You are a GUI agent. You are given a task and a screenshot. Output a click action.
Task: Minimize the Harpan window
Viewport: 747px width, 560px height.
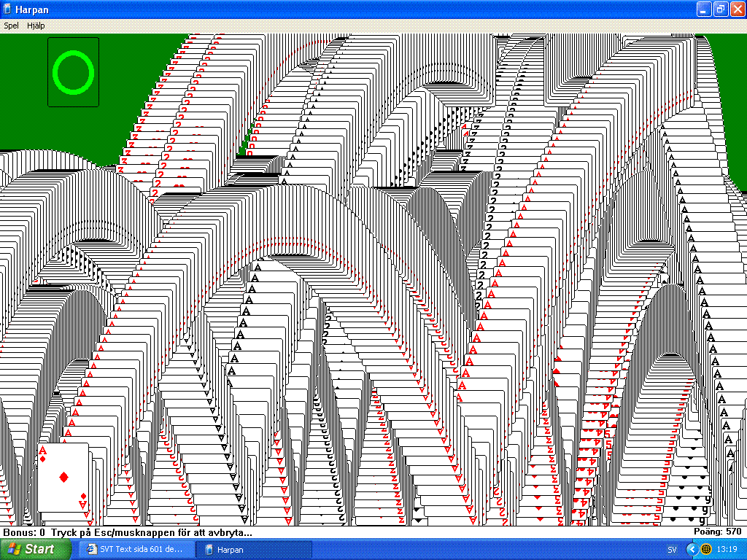pos(703,9)
